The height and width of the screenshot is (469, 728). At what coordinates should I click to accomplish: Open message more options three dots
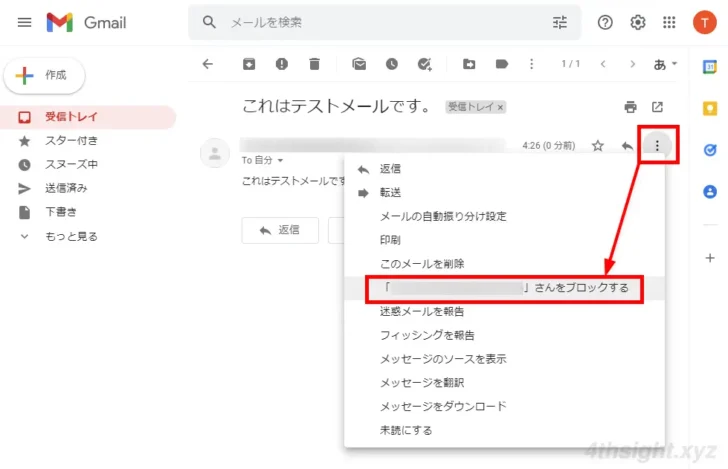(657, 146)
